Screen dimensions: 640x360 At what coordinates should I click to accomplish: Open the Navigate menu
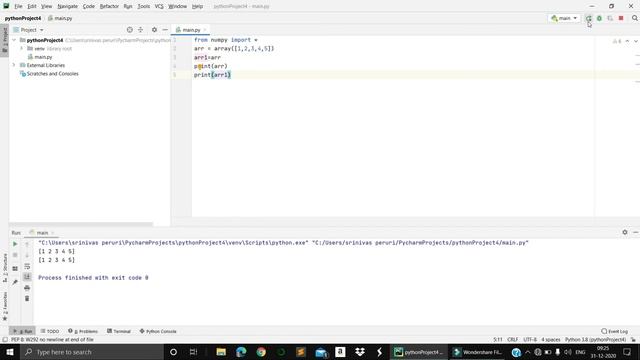(x=68, y=6)
